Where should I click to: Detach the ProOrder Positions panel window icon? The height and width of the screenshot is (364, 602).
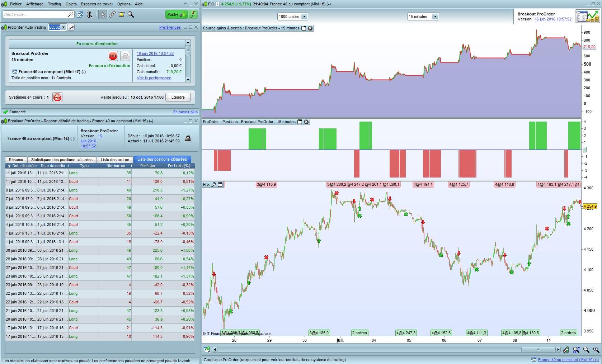(300, 122)
